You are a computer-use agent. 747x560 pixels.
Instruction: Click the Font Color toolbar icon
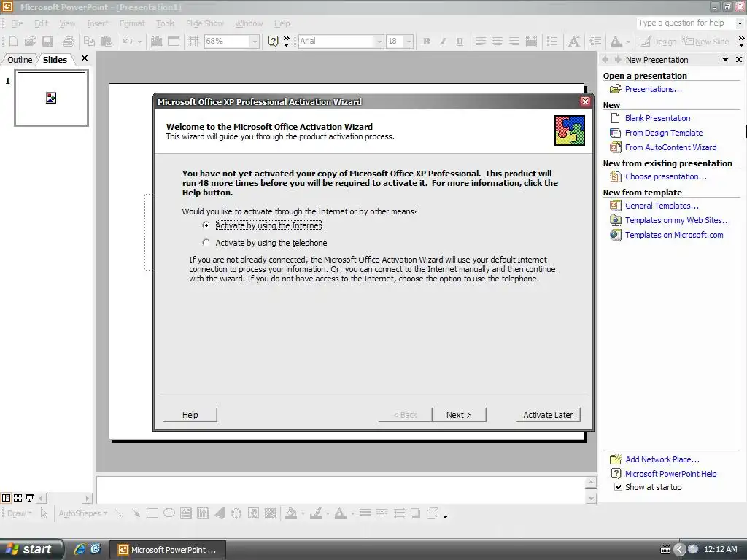coord(616,42)
